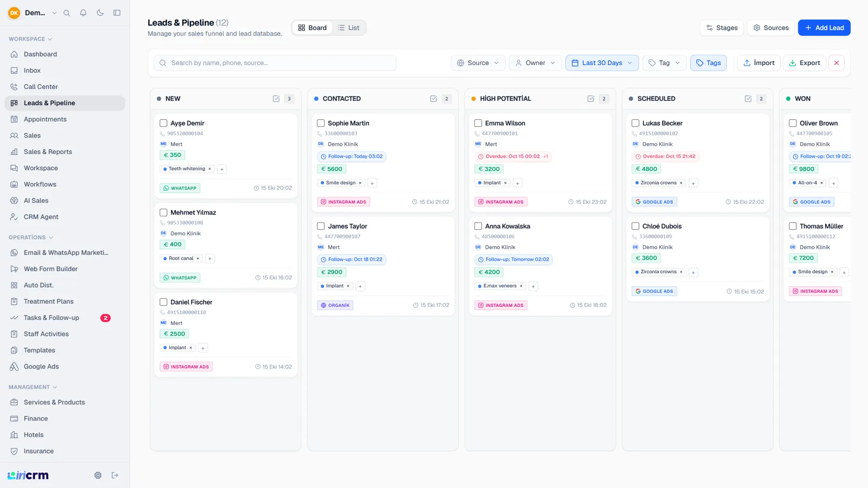Click the logout icon at sidebar bottom
The height and width of the screenshot is (488, 868).
pos(115,476)
